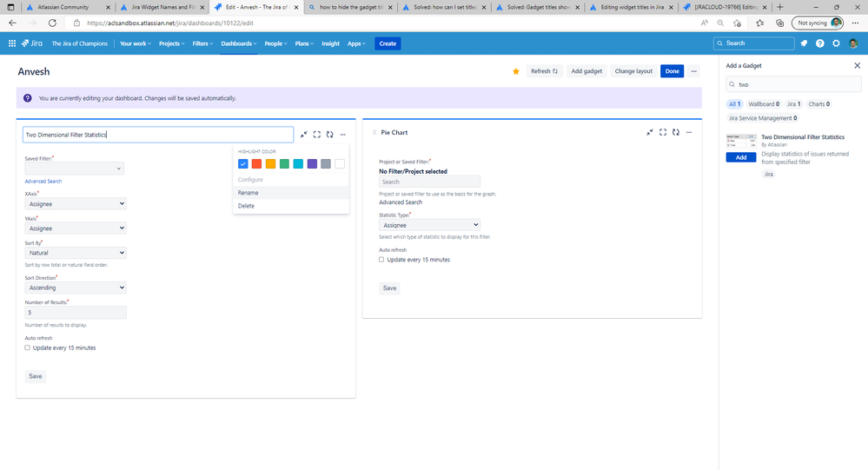Click the info icon in editing banner
868x470 pixels.
pos(27,98)
